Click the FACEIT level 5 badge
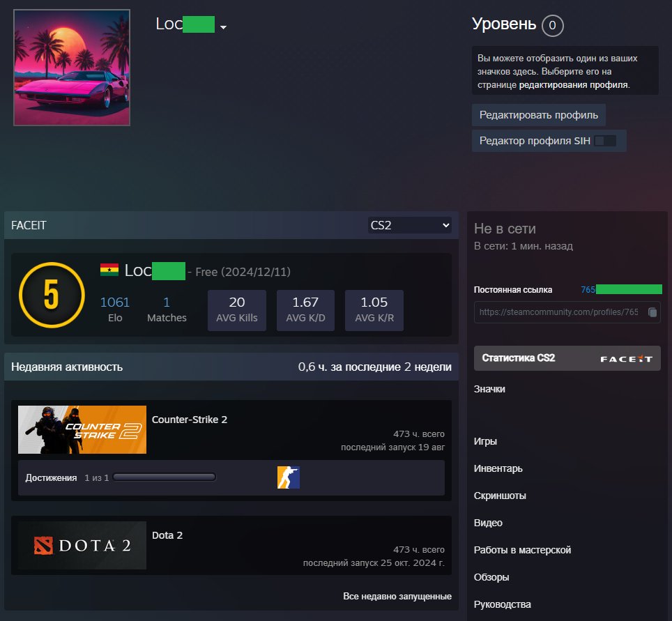 52,296
